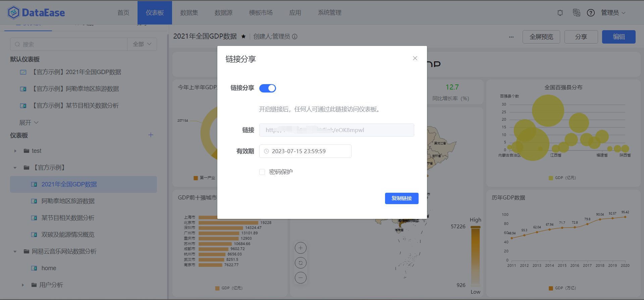Click the favorite star next to dashboard title
This screenshot has width=644, height=300.
click(x=244, y=37)
